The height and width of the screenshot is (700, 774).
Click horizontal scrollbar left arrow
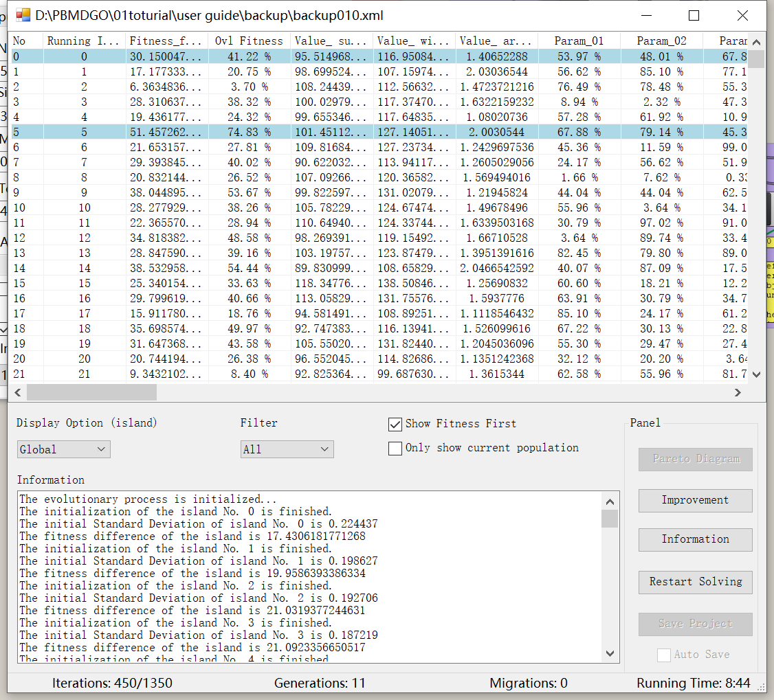18,393
